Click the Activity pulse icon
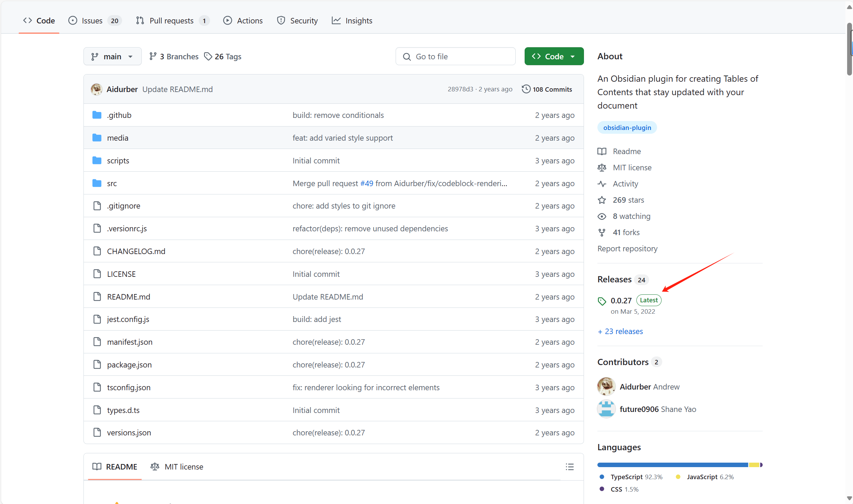The width and height of the screenshot is (853, 504). [602, 184]
